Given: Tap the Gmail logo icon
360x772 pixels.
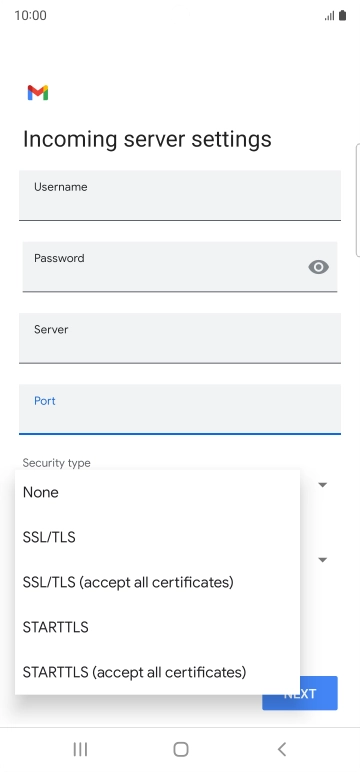Looking at the screenshot, I should click(38, 93).
